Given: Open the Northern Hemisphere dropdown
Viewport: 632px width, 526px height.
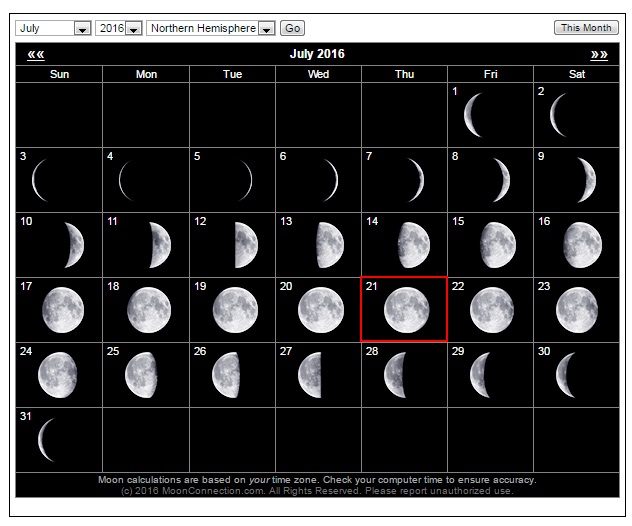Looking at the screenshot, I should click(211, 28).
